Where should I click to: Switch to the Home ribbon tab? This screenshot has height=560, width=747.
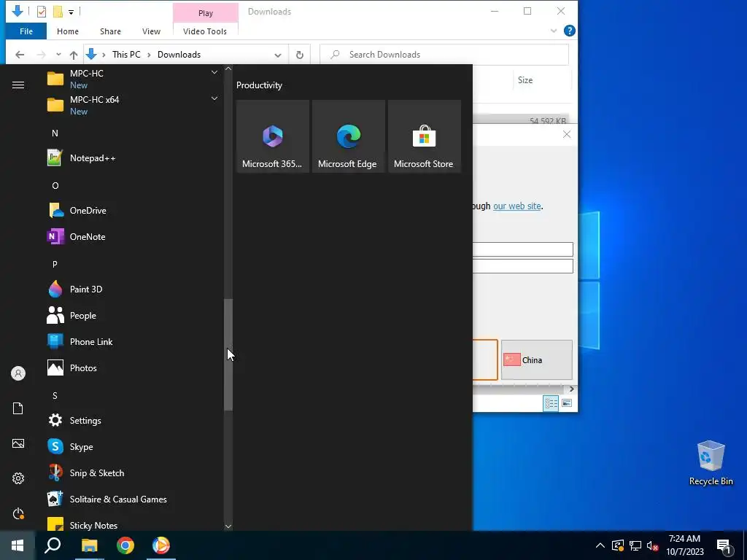(68, 31)
